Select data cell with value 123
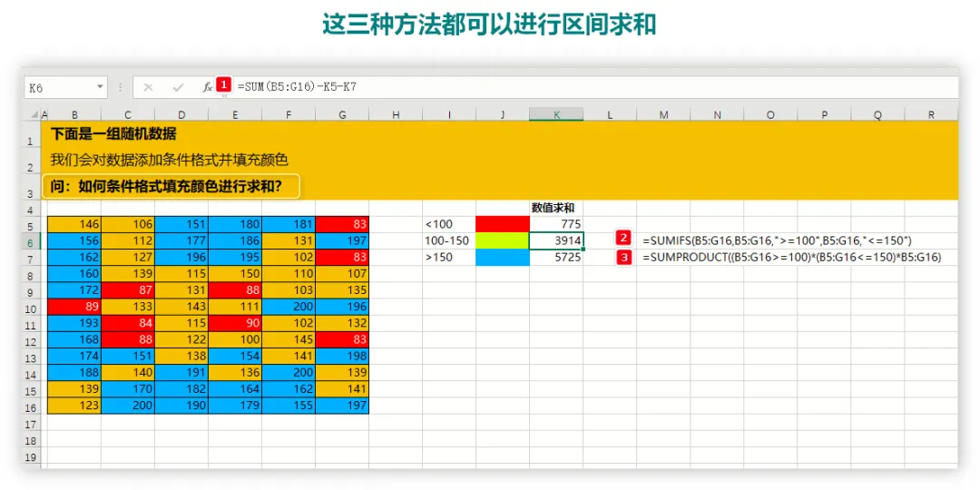This screenshot has width=980, height=490. [x=74, y=405]
